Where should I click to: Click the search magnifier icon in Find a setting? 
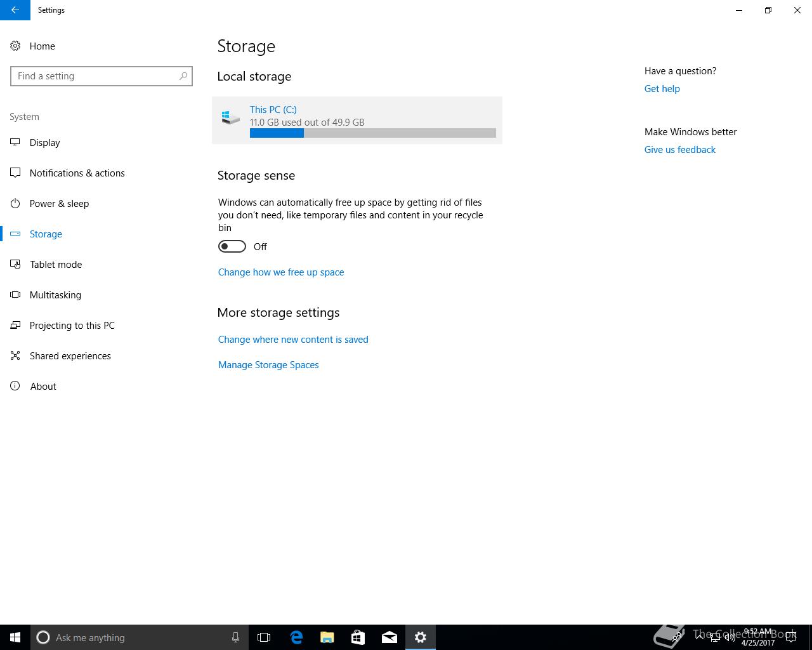click(183, 76)
